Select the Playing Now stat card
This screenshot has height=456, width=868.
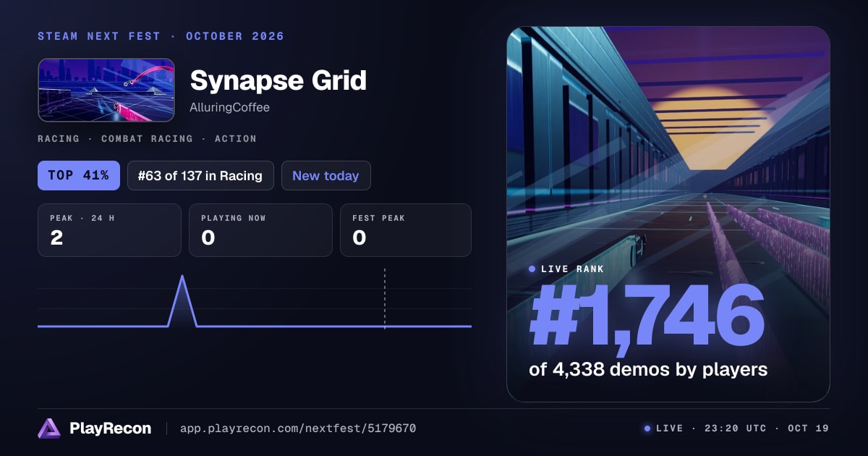260,230
